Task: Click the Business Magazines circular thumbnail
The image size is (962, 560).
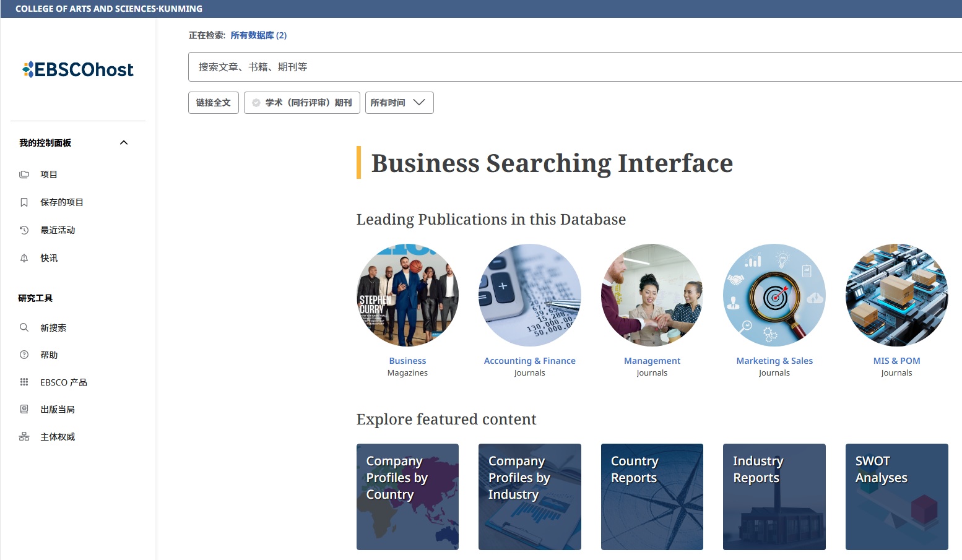Action: [407, 295]
